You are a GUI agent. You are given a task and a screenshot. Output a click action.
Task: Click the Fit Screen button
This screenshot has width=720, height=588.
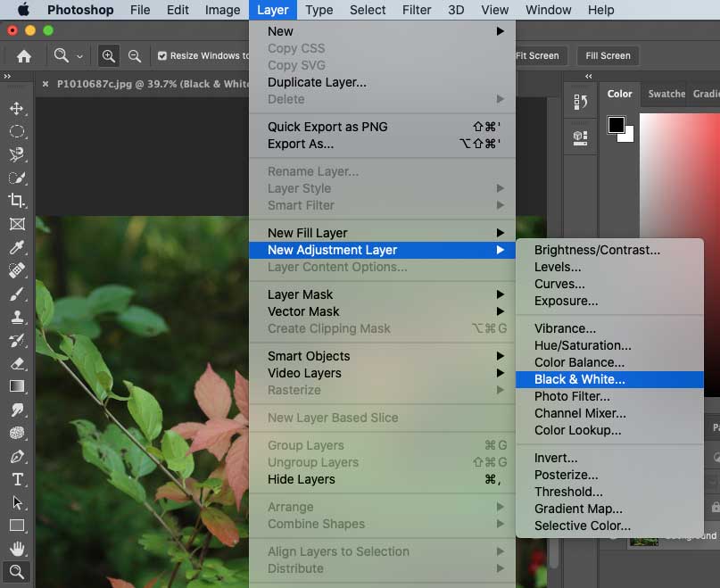(541, 56)
